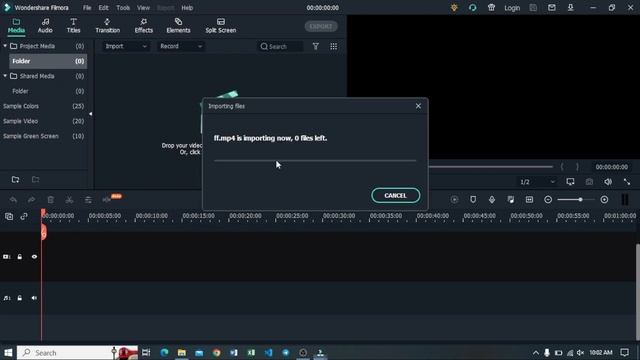
Task: Open the Audio tab
Action: point(45,26)
